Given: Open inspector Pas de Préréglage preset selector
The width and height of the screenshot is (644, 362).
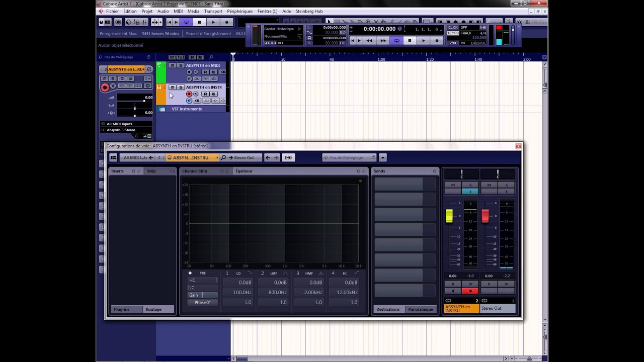Looking at the screenshot, I should pos(126,57).
